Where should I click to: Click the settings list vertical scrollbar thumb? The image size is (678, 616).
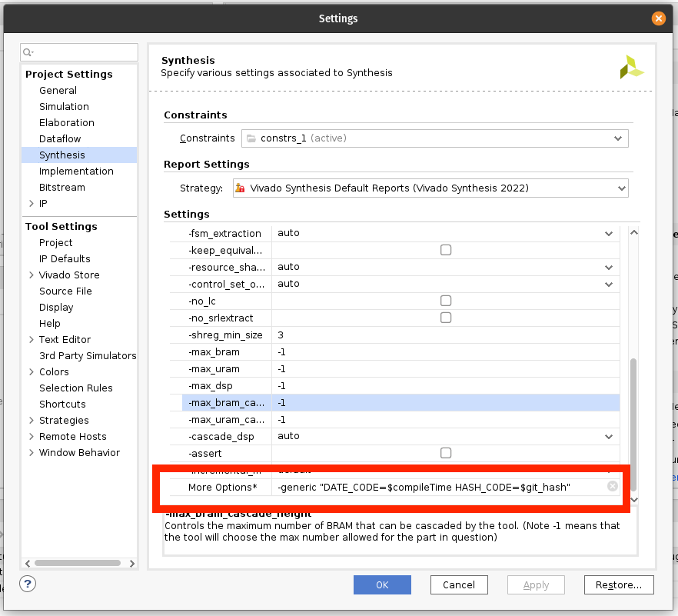633,425
